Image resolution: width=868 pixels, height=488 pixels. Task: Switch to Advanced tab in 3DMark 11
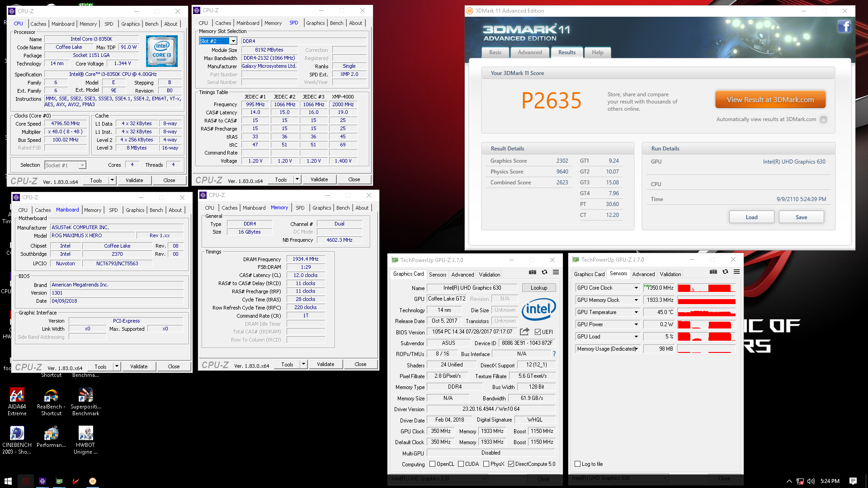click(530, 52)
